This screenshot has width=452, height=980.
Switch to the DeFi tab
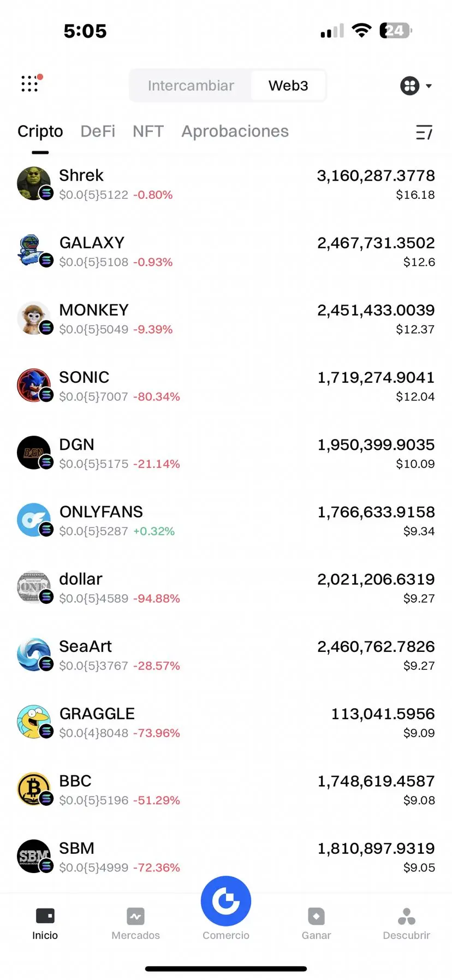[98, 132]
